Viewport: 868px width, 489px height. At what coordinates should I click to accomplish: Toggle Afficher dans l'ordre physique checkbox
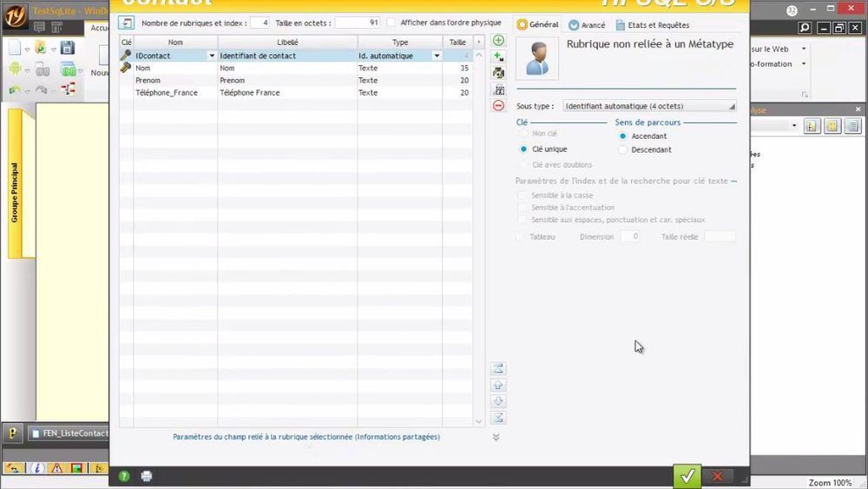(391, 23)
